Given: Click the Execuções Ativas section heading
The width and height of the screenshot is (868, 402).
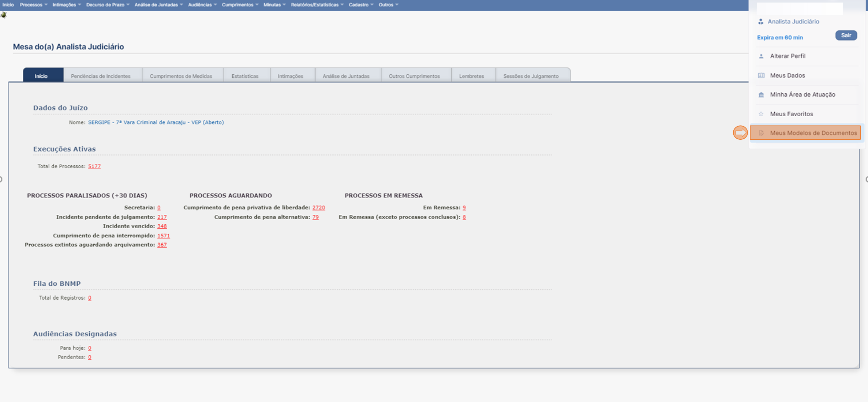Looking at the screenshot, I should 64,149.
